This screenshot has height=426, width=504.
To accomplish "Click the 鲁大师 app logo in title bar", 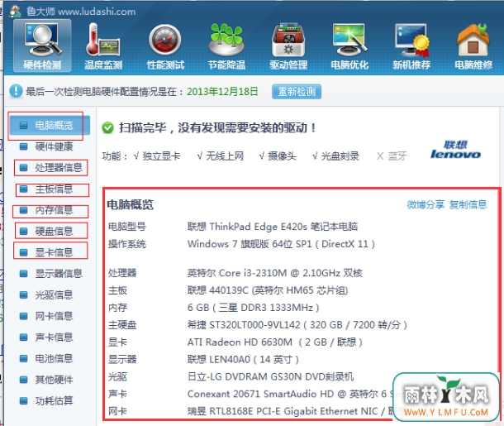I will (x=15, y=11).
